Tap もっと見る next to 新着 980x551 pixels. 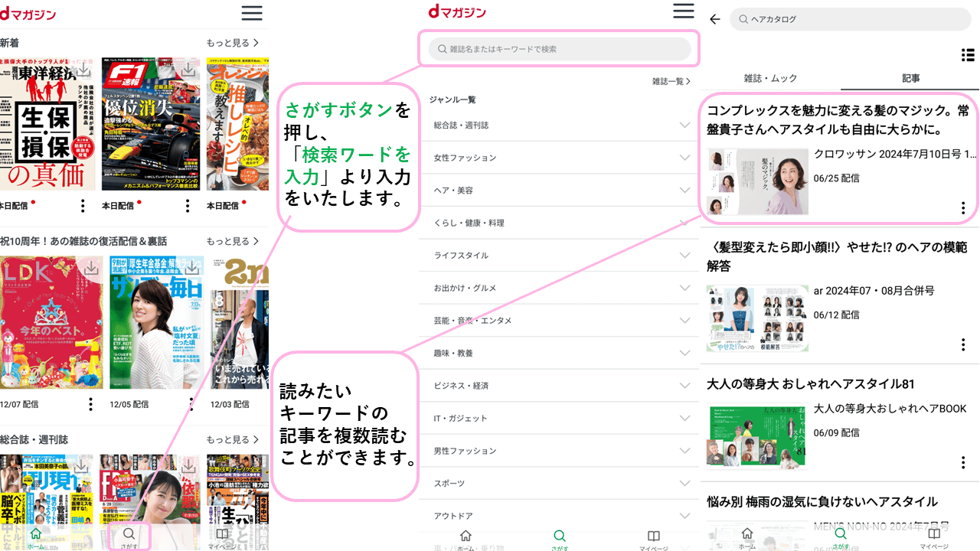(x=234, y=43)
